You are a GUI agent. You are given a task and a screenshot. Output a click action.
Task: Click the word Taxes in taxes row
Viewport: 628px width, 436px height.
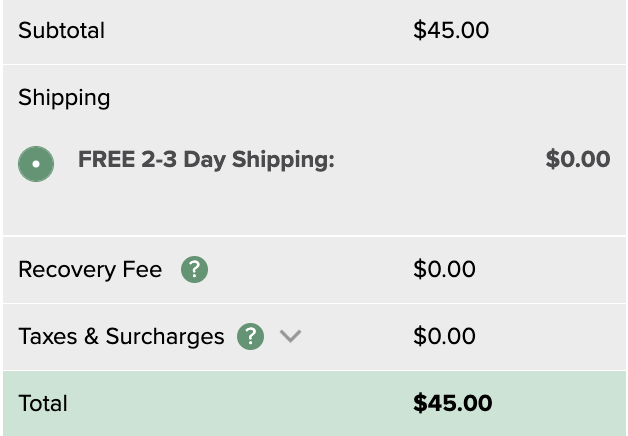48,336
